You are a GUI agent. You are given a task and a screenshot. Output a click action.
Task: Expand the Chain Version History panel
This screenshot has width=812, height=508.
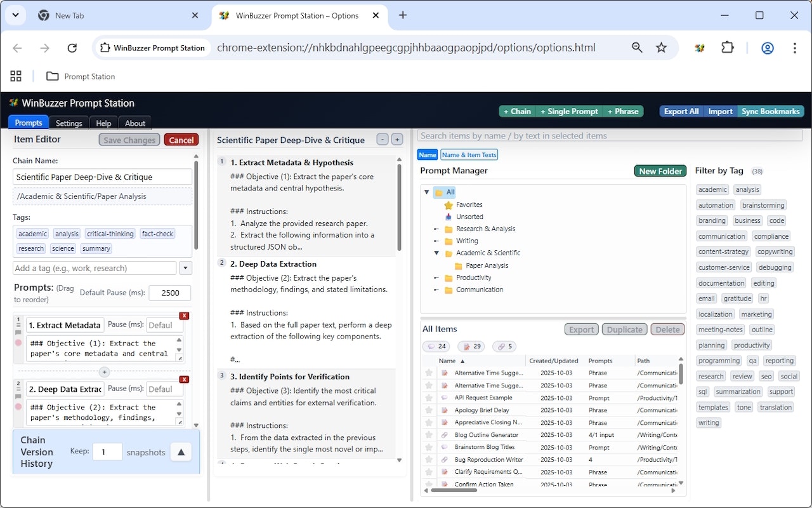pos(181,452)
